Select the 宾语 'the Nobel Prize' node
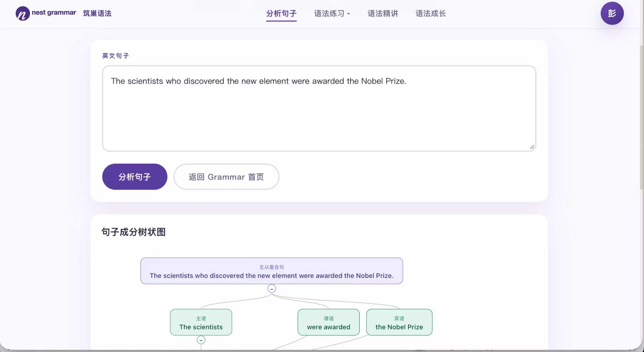644x352 pixels. pos(399,322)
